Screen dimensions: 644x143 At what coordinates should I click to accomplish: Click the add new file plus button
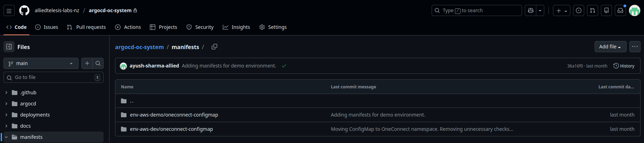[x=87, y=63]
